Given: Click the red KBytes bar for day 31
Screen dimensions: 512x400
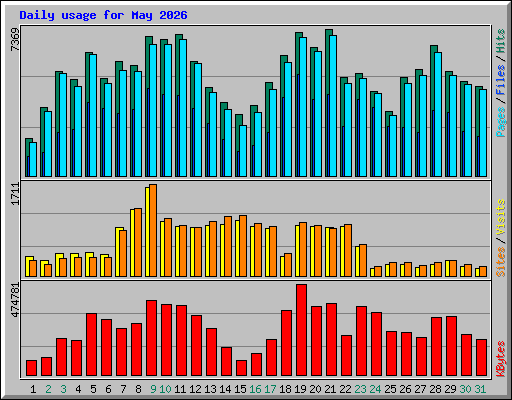Looking at the screenshot, I should [x=481, y=358].
